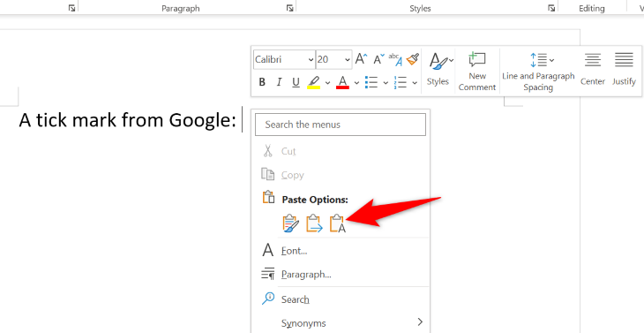Image resolution: width=644 pixels, height=333 pixels.
Task: Increase font size with grow icon
Action: (x=361, y=59)
